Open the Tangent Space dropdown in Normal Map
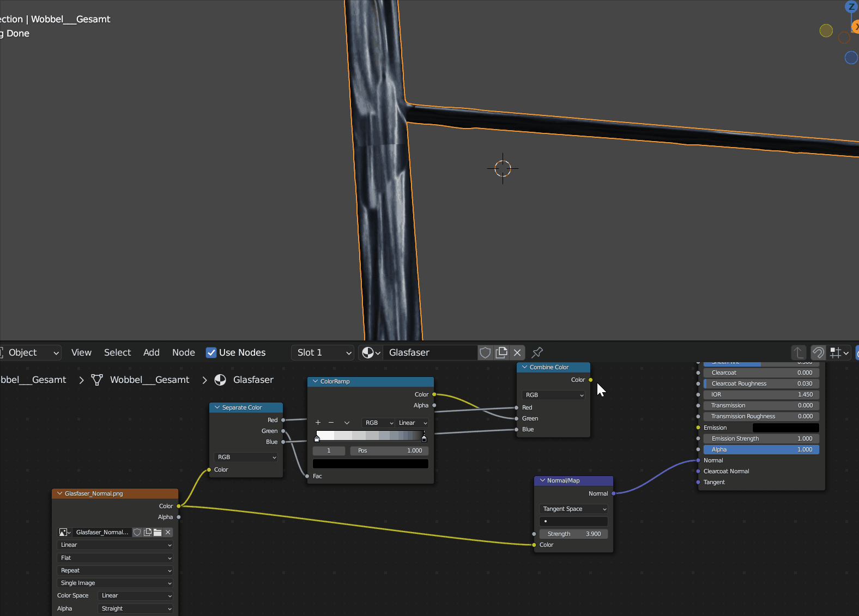 pyautogui.click(x=573, y=509)
